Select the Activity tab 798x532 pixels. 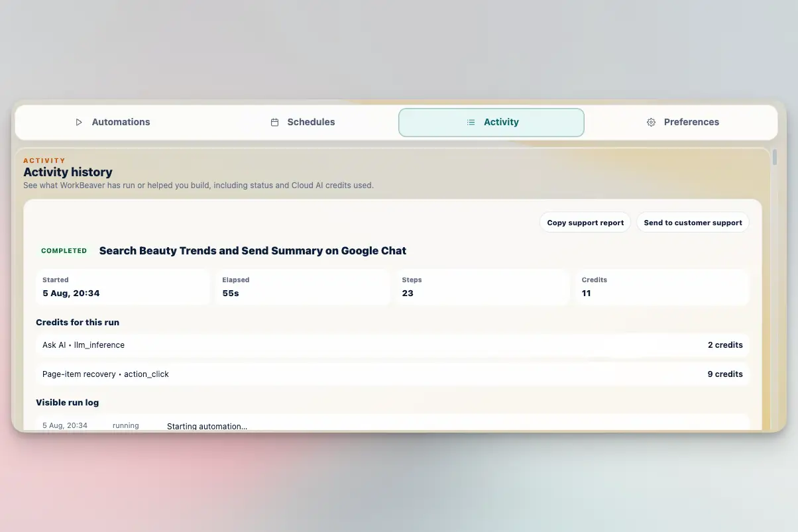pos(491,123)
